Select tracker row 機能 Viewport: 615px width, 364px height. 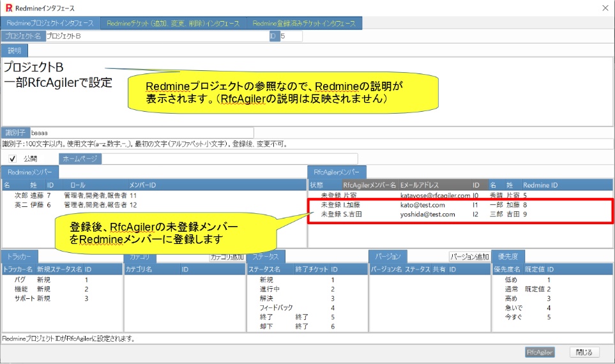pyautogui.click(x=63, y=289)
